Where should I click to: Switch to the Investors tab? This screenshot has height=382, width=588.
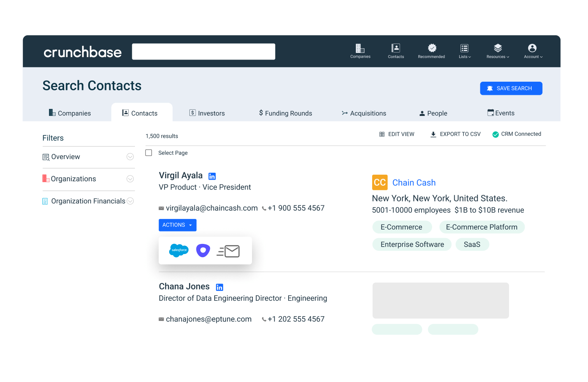pyautogui.click(x=207, y=113)
